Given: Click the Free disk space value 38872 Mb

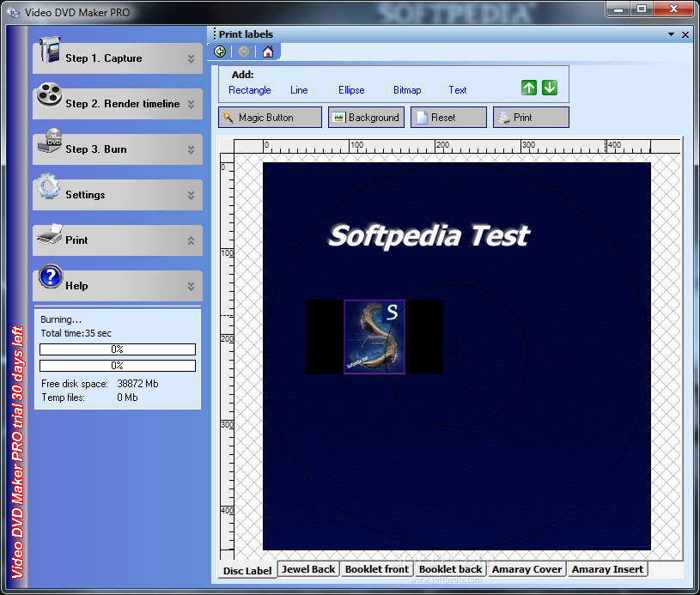Looking at the screenshot, I should point(137,384).
